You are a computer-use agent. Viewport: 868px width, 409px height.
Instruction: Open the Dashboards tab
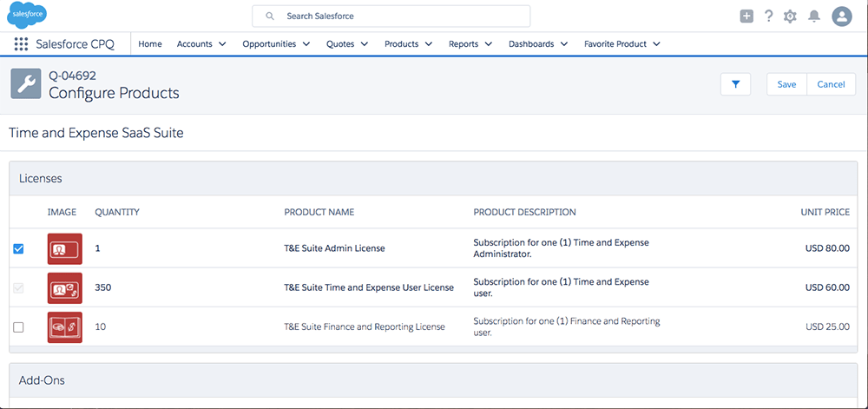coord(531,44)
